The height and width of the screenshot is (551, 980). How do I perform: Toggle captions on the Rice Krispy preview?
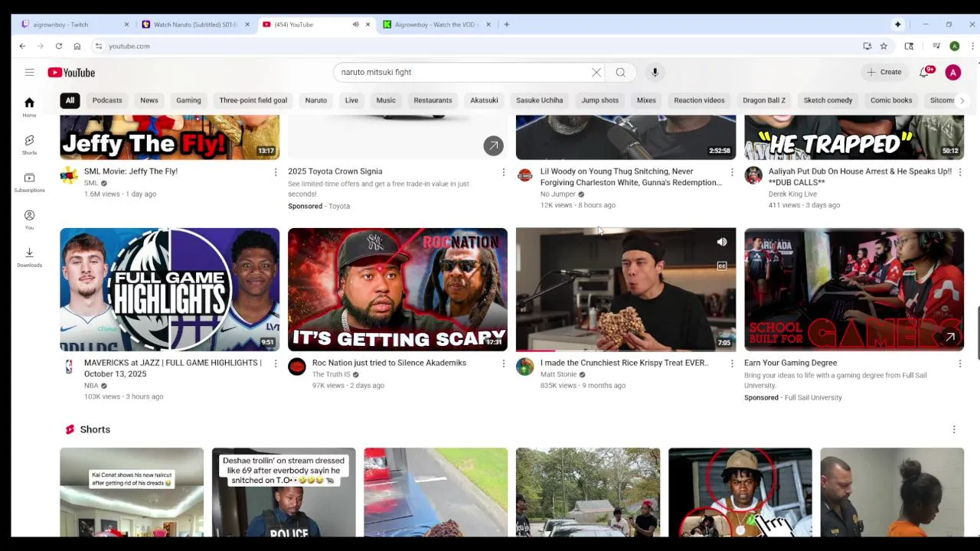(721, 266)
